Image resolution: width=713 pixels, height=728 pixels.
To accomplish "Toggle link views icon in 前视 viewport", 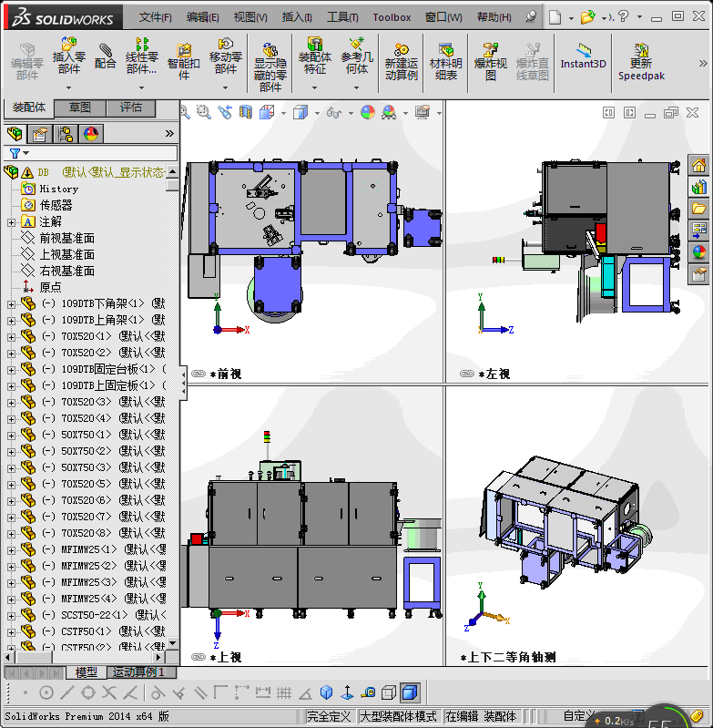I will coord(199,374).
